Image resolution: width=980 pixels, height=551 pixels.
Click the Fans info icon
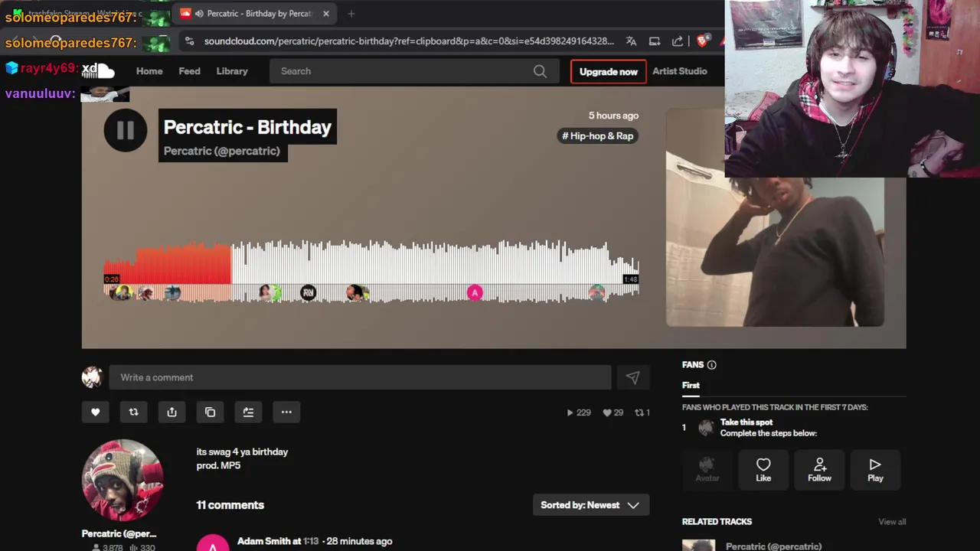pyautogui.click(x=711, y=365)
